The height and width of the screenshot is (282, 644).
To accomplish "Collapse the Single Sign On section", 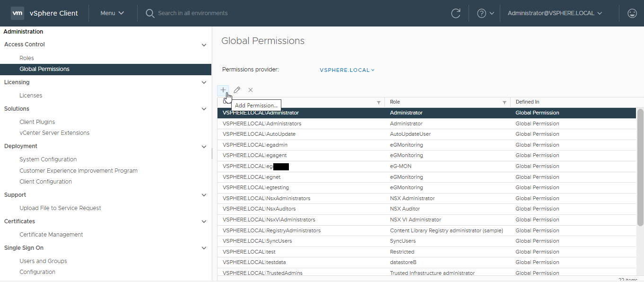I will tap(204, 248).
